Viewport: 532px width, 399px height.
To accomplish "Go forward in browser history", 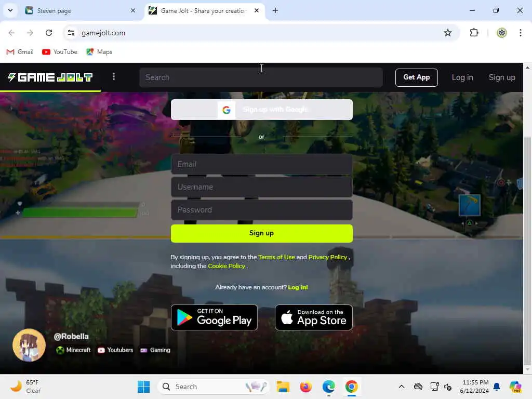I will [x=30, y=33].
